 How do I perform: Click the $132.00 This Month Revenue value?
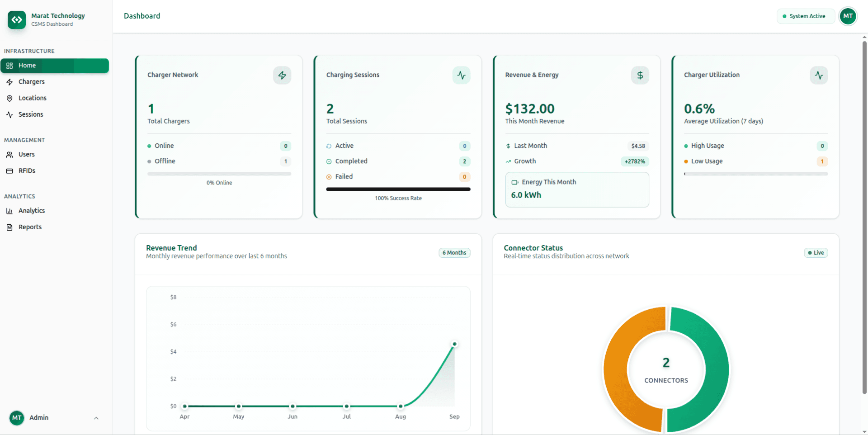[530, 109]
